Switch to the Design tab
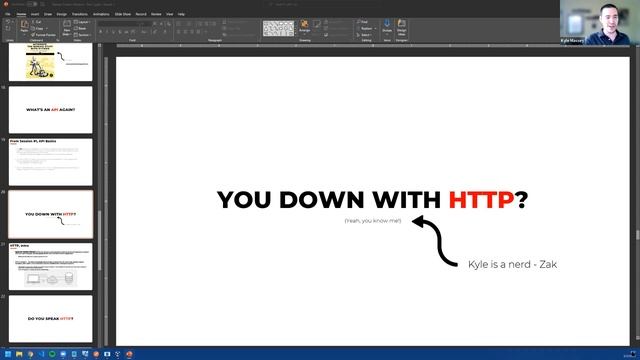Viewport: 640px width, 360px height. coord(62,14)
